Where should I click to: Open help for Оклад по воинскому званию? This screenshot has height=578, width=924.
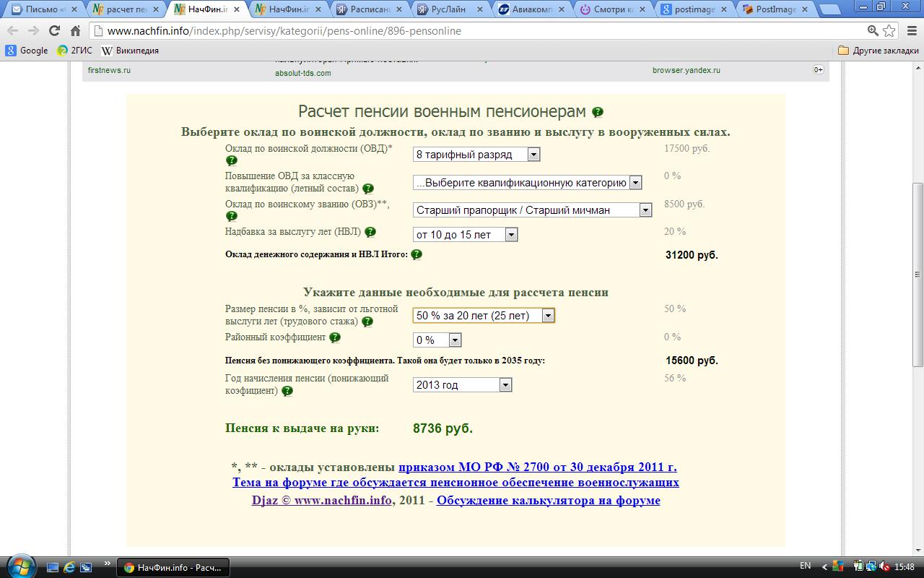click(x=231, y=216)
